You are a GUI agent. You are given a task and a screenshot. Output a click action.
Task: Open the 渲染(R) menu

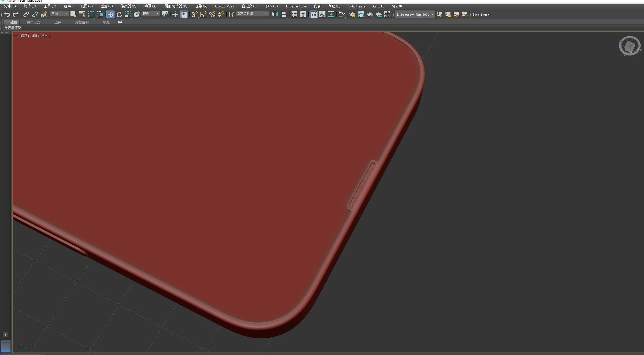(x=201, y=6)
